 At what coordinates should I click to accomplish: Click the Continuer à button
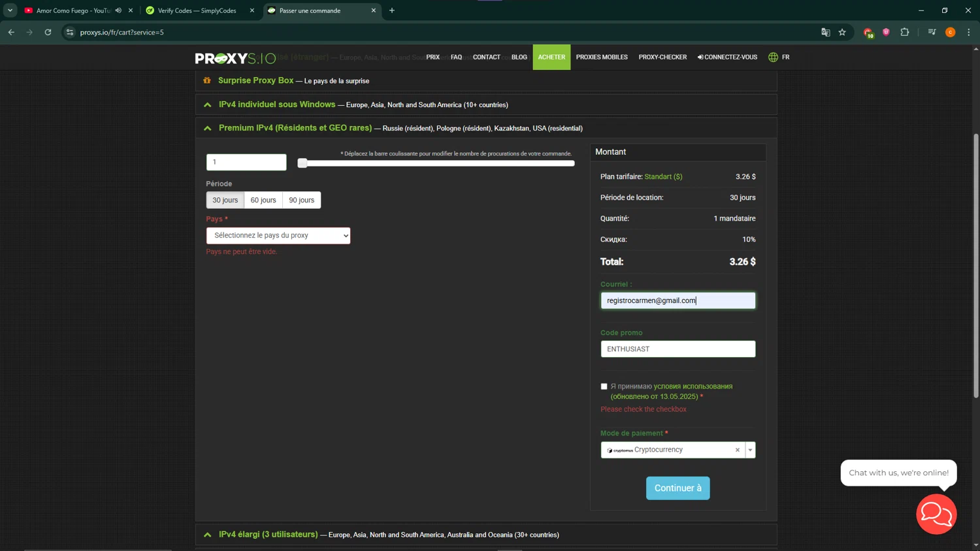tap(678, 488)
